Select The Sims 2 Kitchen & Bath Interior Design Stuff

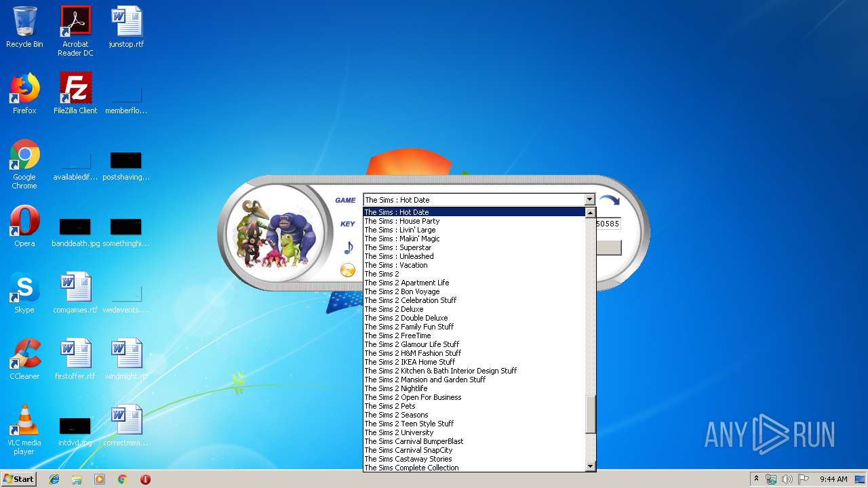tap(474, 371)
